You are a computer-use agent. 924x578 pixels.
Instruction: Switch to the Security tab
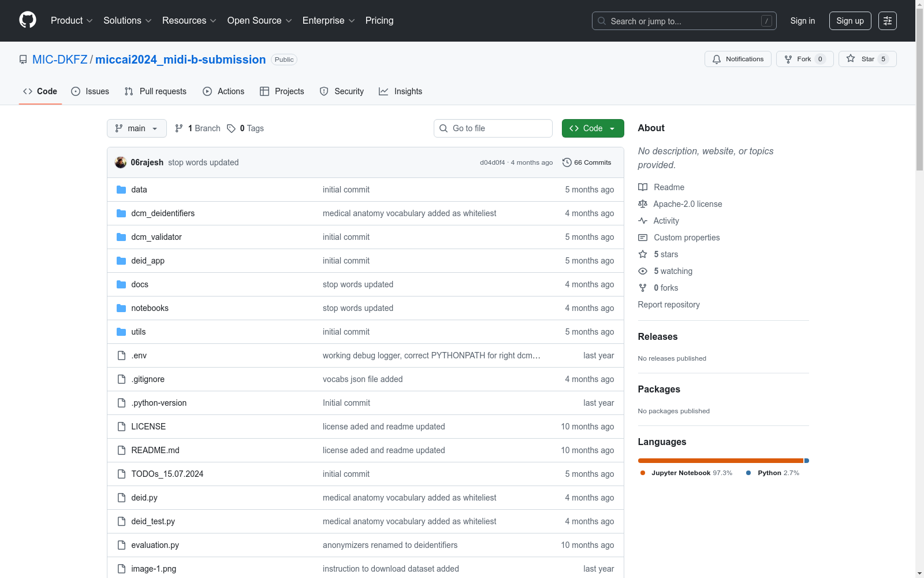342,91
